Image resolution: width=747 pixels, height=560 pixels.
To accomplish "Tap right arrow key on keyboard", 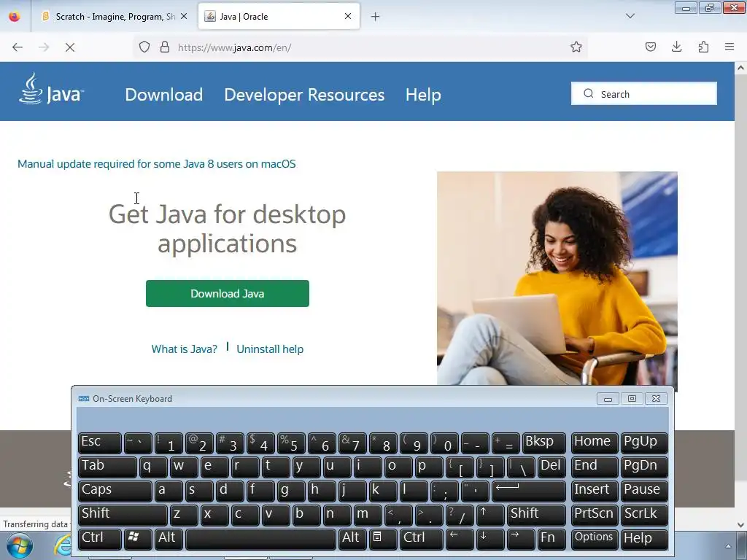I will (x=521, y=539).
